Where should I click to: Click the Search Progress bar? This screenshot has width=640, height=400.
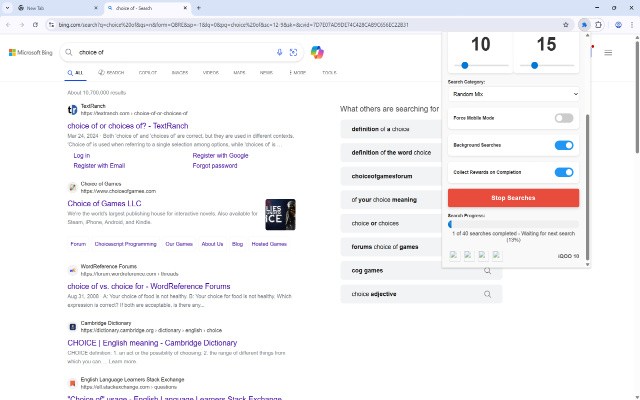pos(513,224)
